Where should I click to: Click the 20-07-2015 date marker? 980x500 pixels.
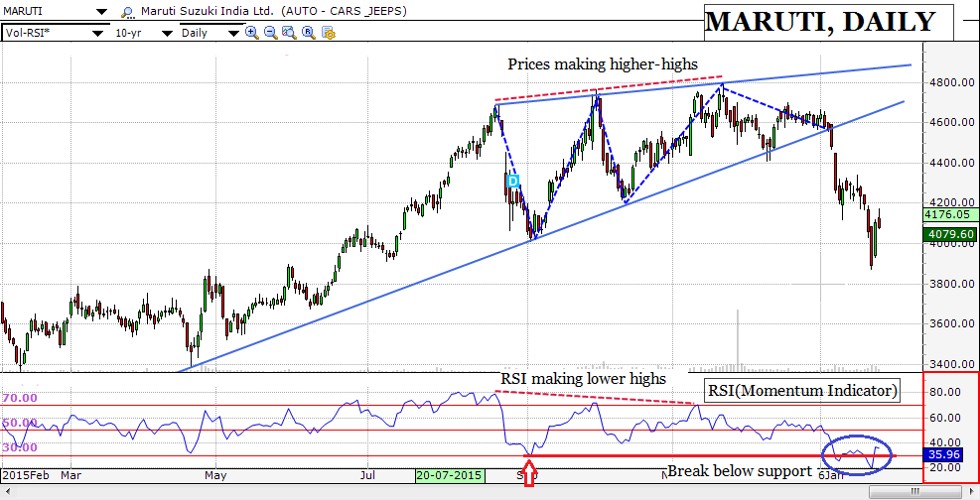450,475
